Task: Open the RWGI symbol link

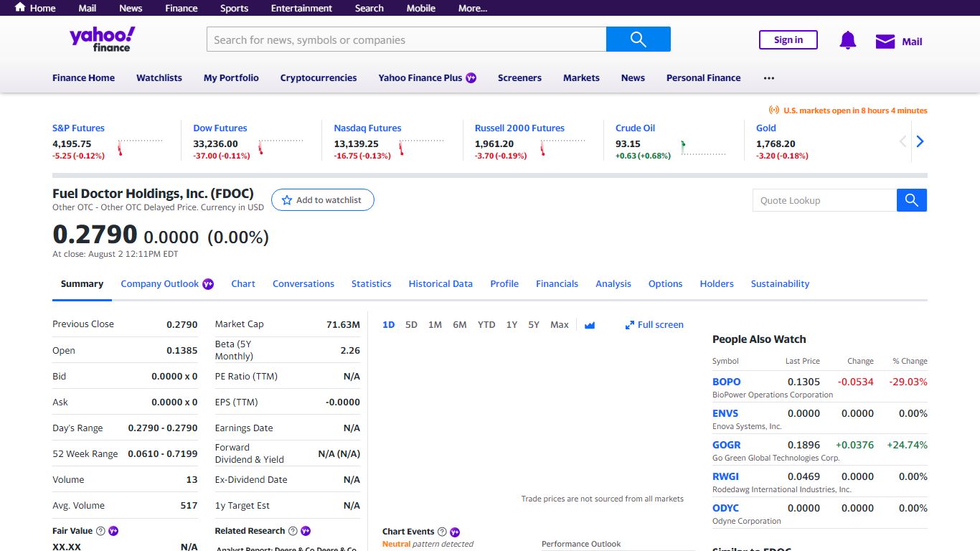Action: click(x=725, y=476)
